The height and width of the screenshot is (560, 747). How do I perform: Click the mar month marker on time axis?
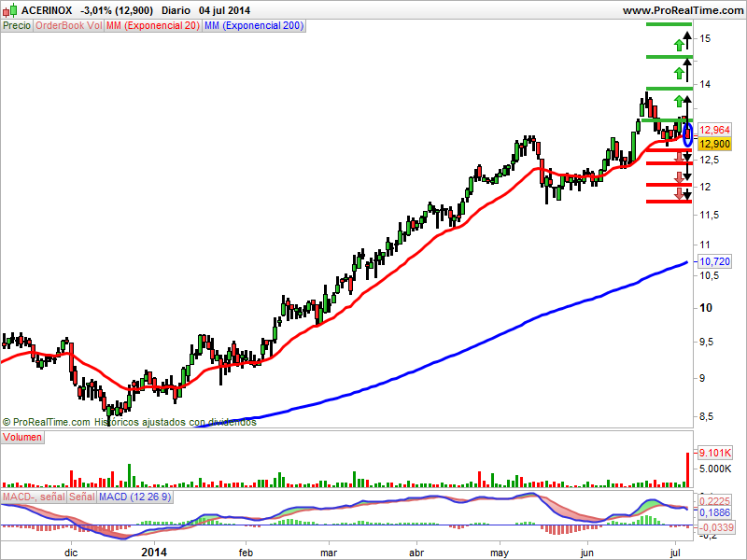[329, 553]
